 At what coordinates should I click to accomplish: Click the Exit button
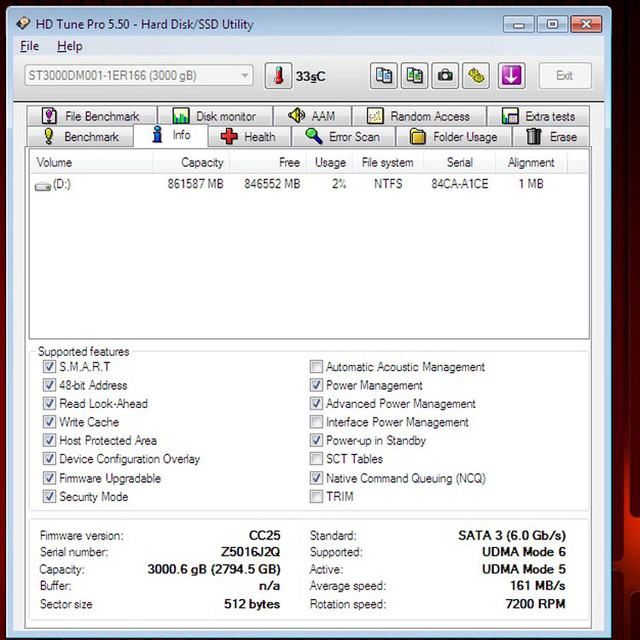(x=565, y=76)
